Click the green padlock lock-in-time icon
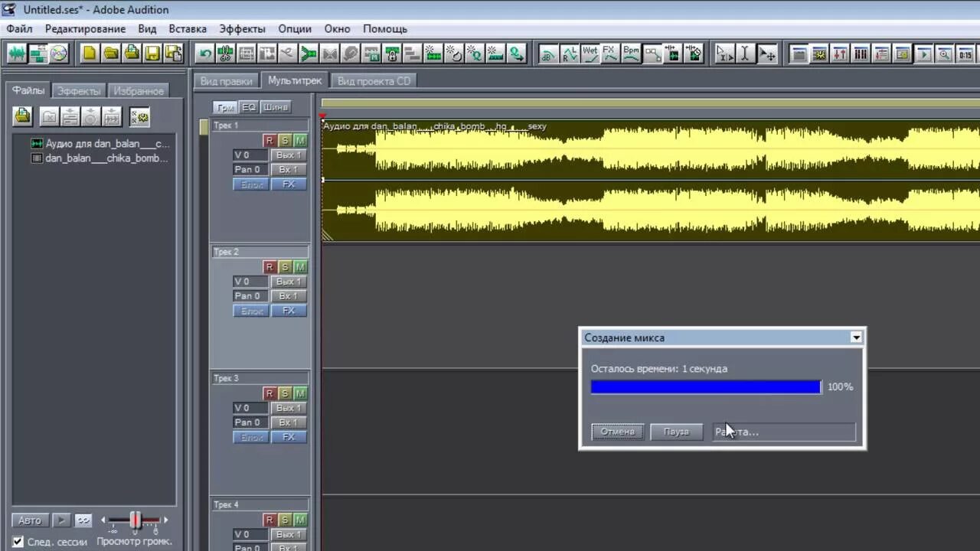The width and height of the screenshot is (980, 551). [392, 54]
